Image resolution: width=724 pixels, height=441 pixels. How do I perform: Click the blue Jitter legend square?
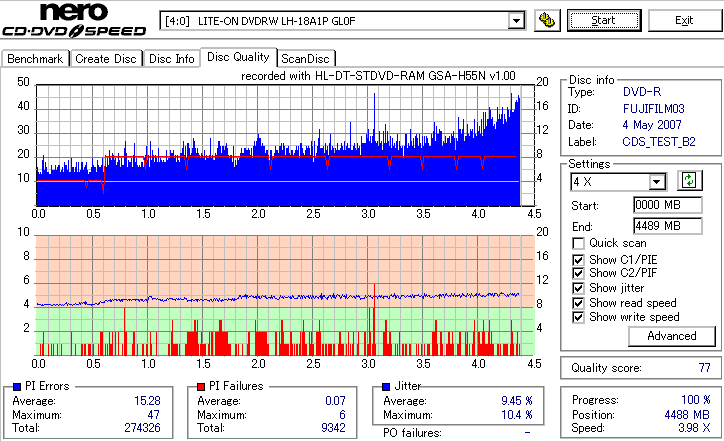(386, 387)
